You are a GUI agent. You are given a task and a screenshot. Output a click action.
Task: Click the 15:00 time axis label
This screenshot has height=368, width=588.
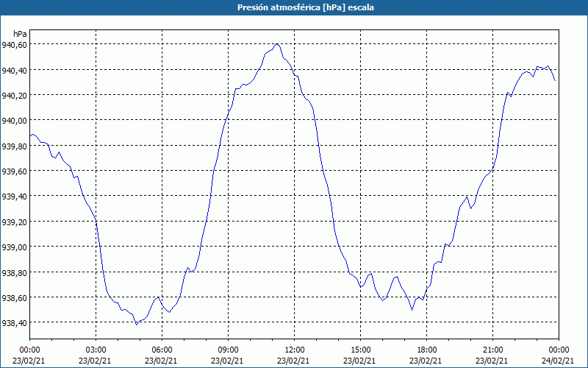coord(360,350)
